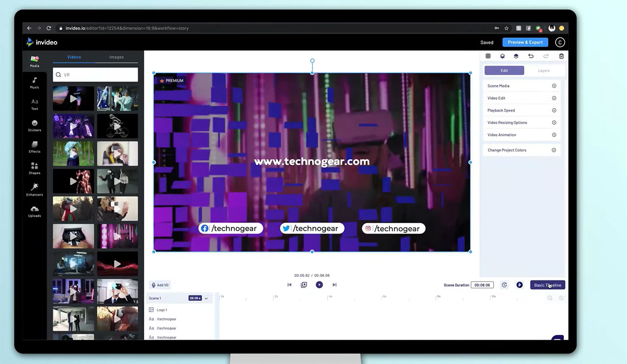
Task: Click the 08:06 s scene badge
Action: (x=195, y=298)
